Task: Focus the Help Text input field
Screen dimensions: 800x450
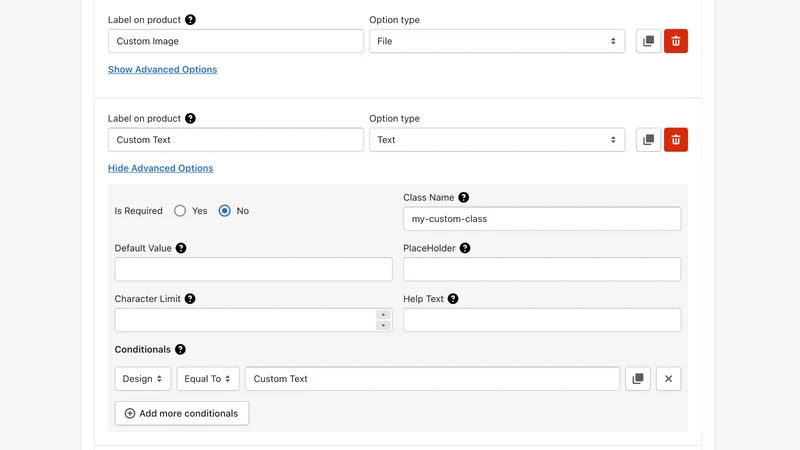Action: coord(542,320)
